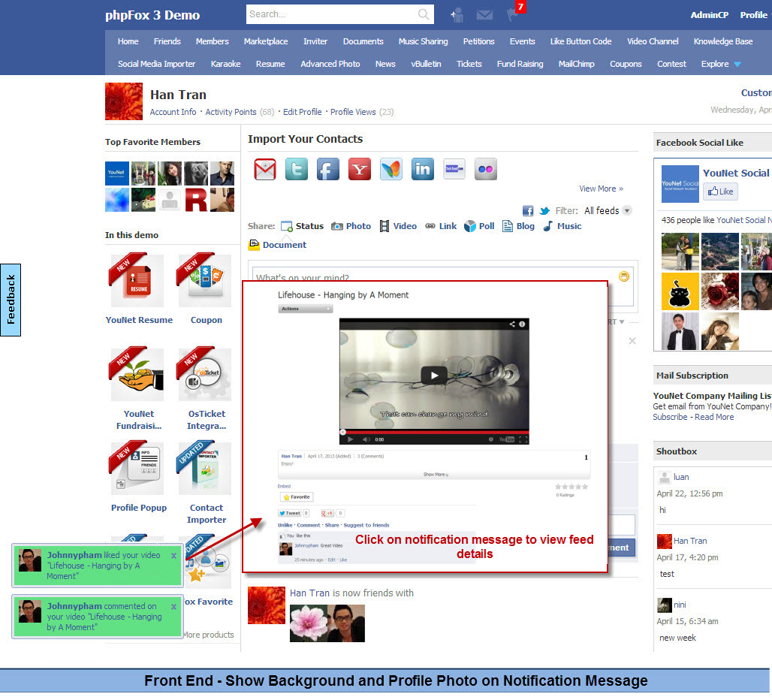The height and width of the screenshot is (700, 772).
Task: Import contacts from LinkedIn icon
Action: coord(423,169)
